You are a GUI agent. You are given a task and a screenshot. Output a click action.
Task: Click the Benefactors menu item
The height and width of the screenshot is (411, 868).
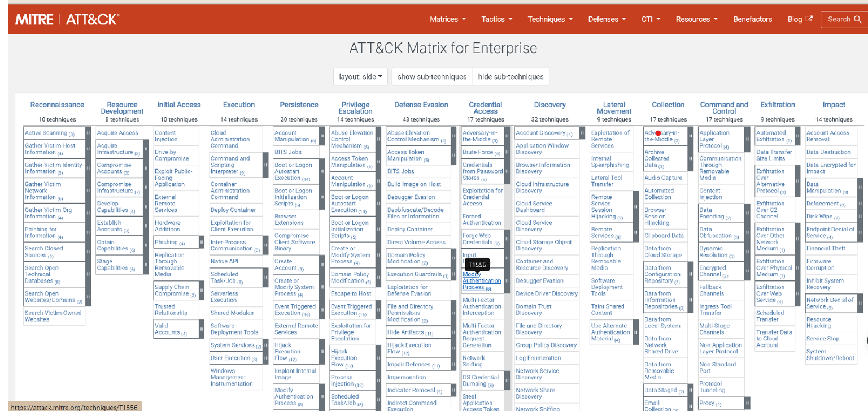click(x=752, y=19)
